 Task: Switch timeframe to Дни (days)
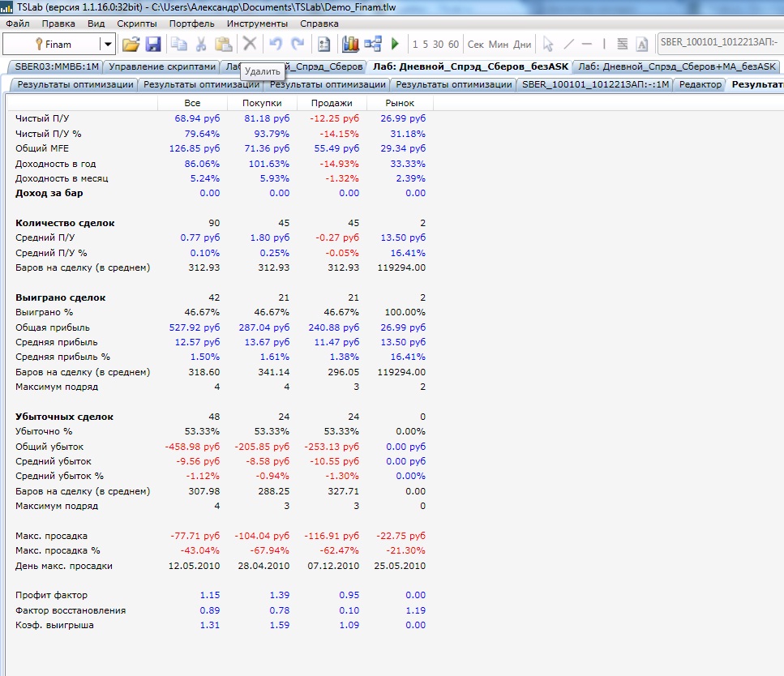click(x=523, y=45)
